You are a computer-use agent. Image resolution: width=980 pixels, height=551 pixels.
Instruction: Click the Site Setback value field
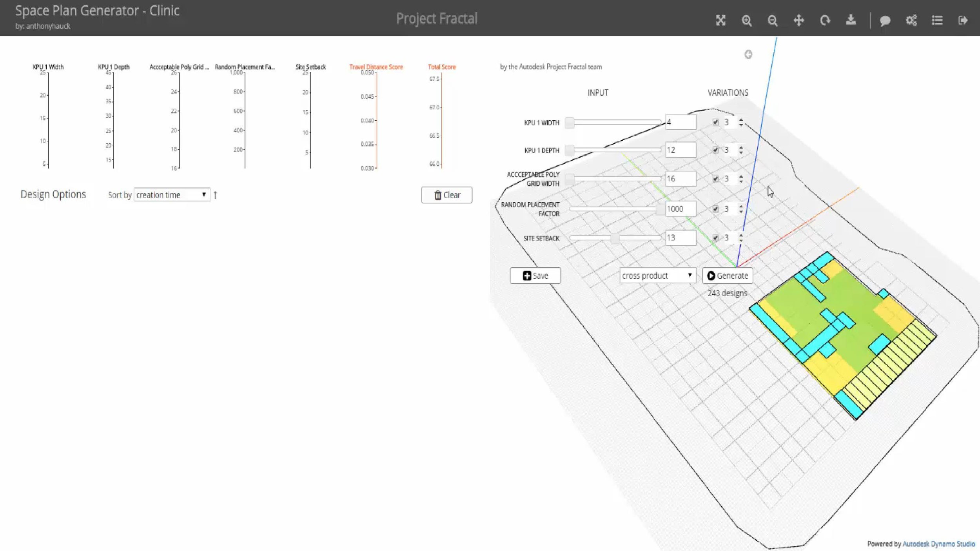(681, 238)
